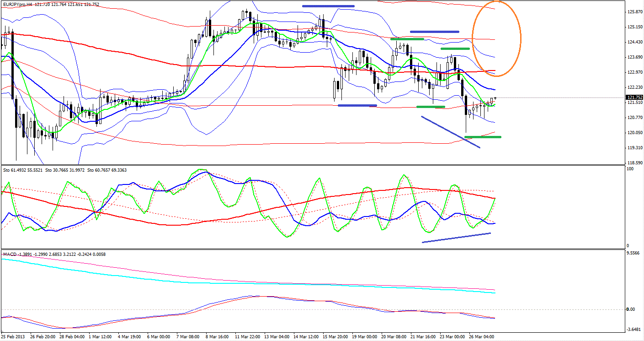Select the rising blue trendline in the stochastic panel
Image resolution: width=644 pixels, height=341 pixels.
[456, 238]
